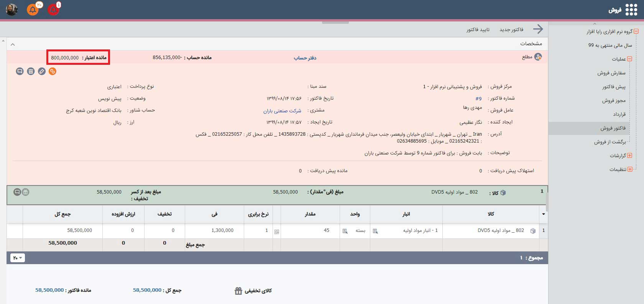
Task: Click the box icon next to کالا label
Action: pos(503,193)
